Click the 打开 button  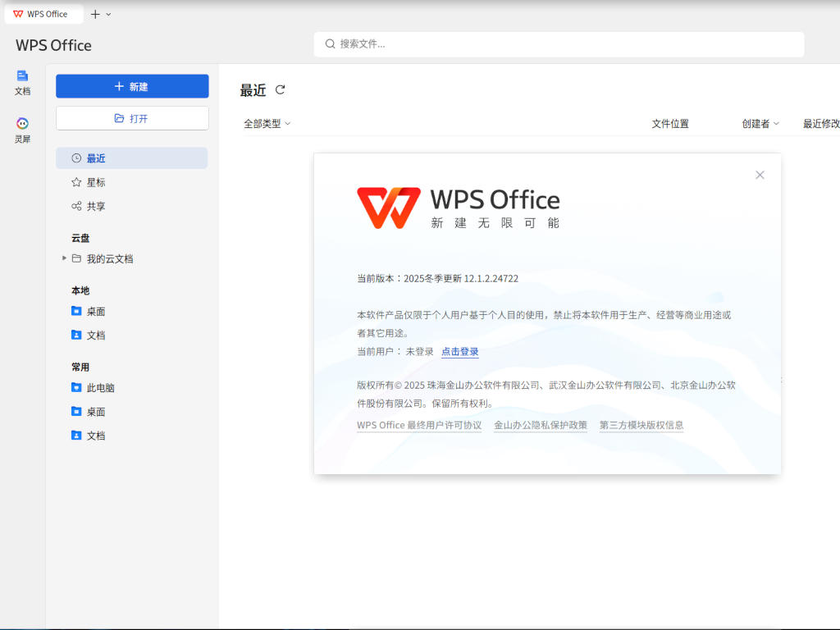tap(132, 118)
